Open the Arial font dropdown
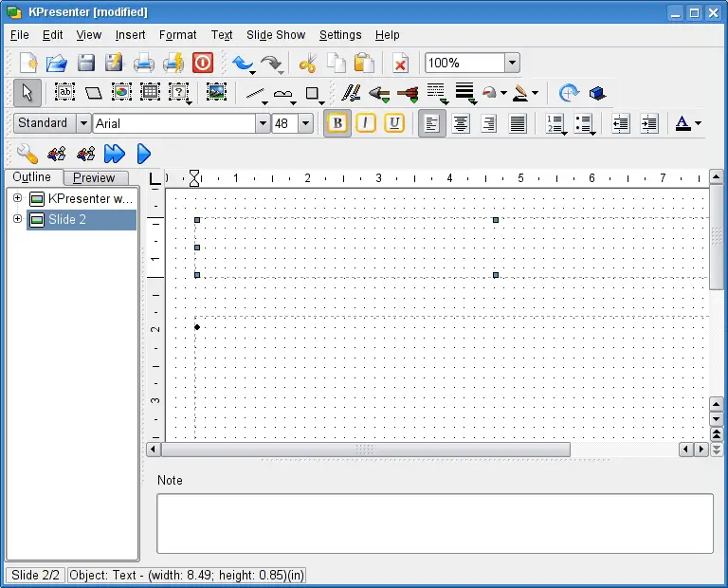Viewport: 728px width, 588px height. (x=263, y=123)
